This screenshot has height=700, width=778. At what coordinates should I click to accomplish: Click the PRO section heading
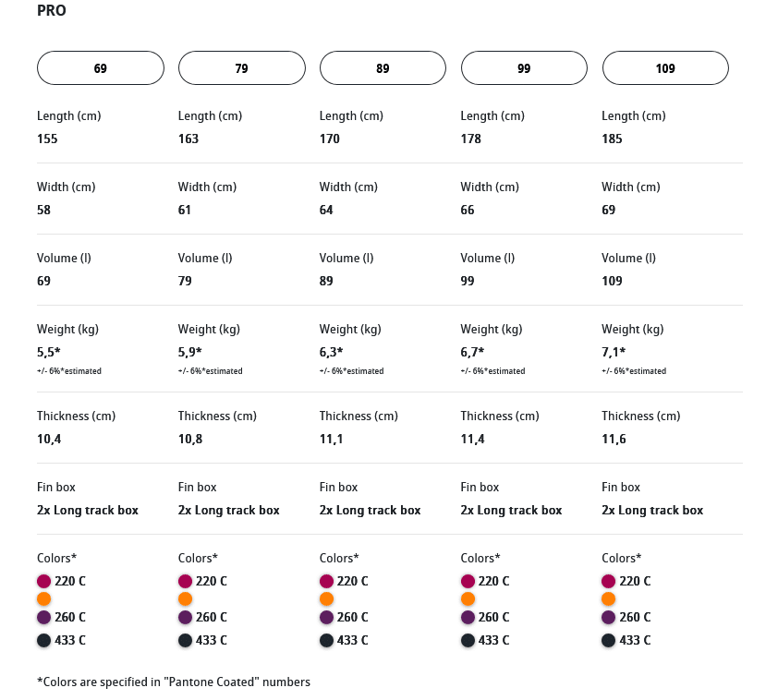pos(52,11)
